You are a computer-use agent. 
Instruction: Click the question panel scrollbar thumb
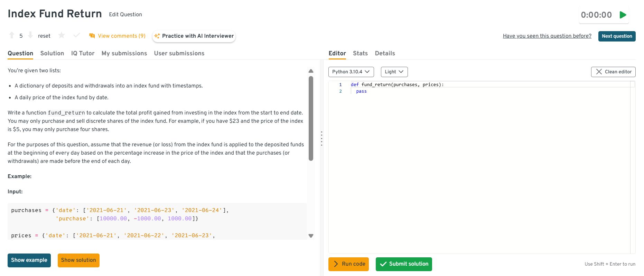[x=311, y=118]
